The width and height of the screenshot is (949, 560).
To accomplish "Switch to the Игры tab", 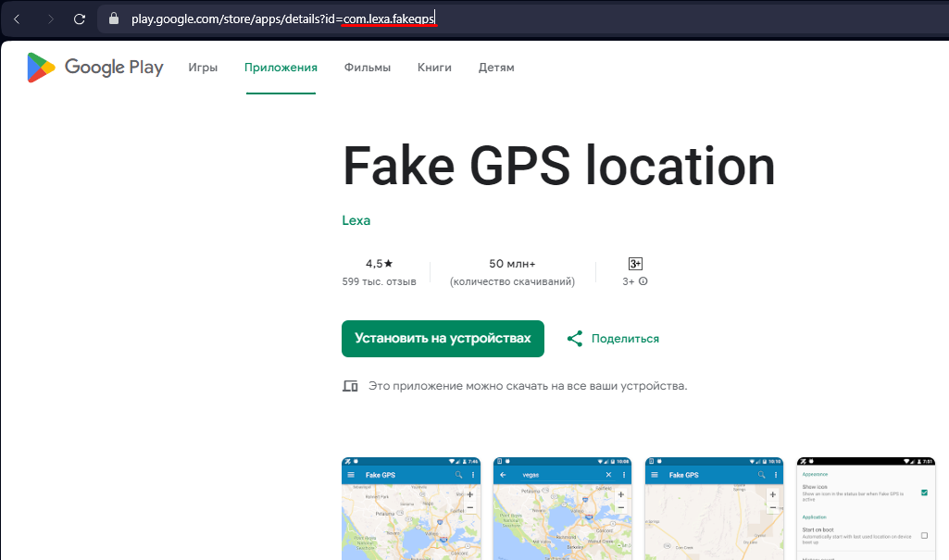I will tap(203, 68).
